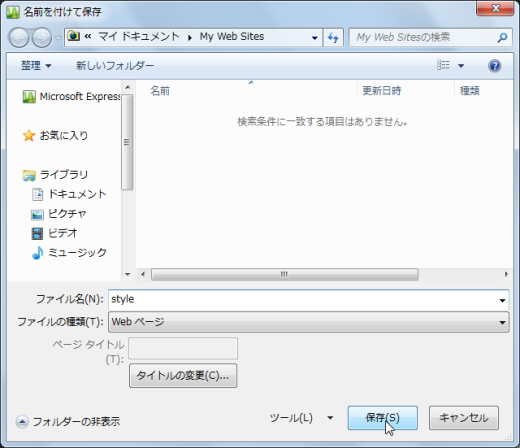Viewport: 520px width, 448px height.
Task: Click the change view icon
Action: (x=443, y=65)
